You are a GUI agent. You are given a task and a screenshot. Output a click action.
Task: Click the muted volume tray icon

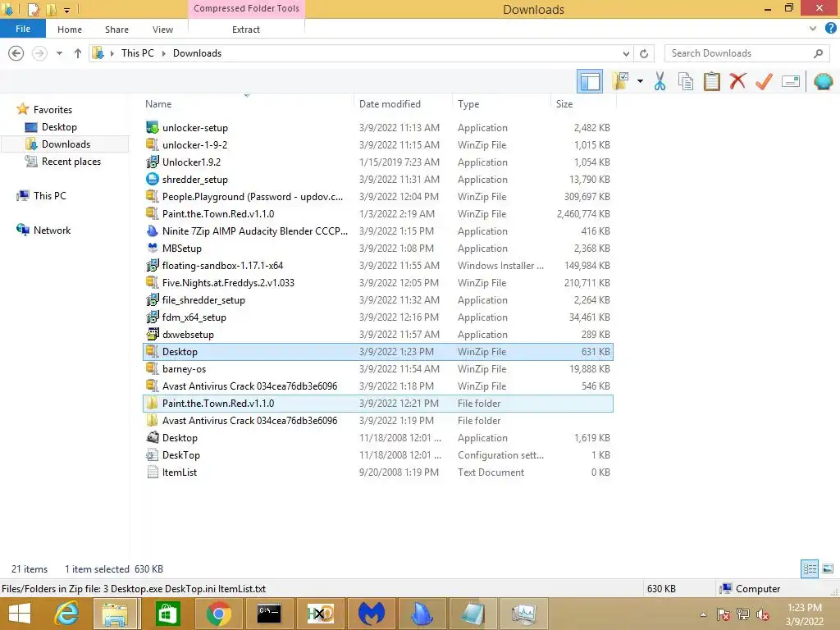click(763, 614)
